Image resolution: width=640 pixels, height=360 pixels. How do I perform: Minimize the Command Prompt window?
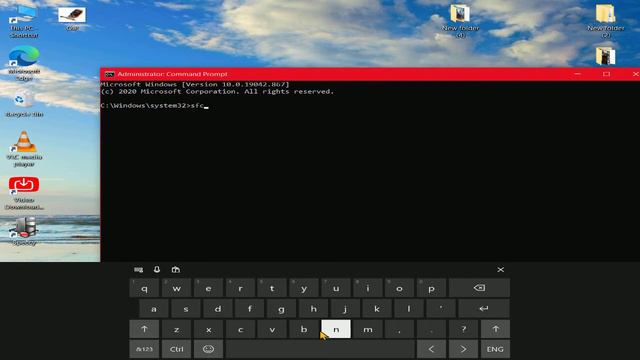[577, 74]
